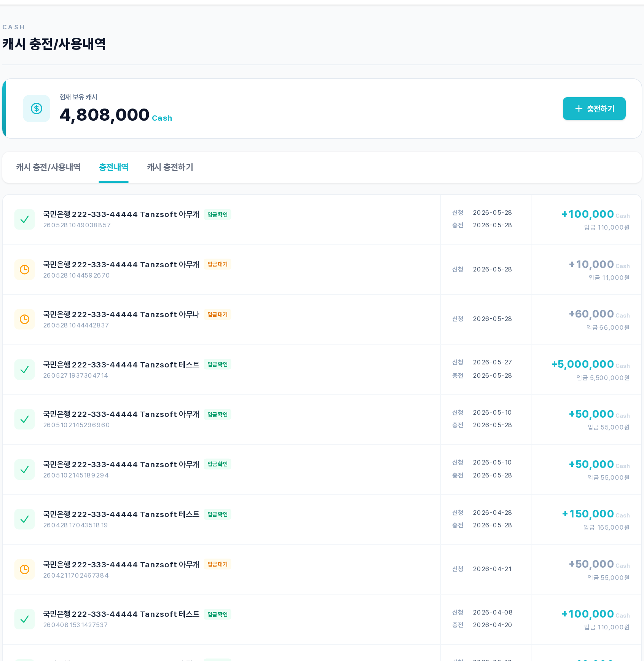Image resolution: width=644 pixels, height=661 pixels.
Task: Click the check icon for order 2605102145296960
Action: coord(24,419)
